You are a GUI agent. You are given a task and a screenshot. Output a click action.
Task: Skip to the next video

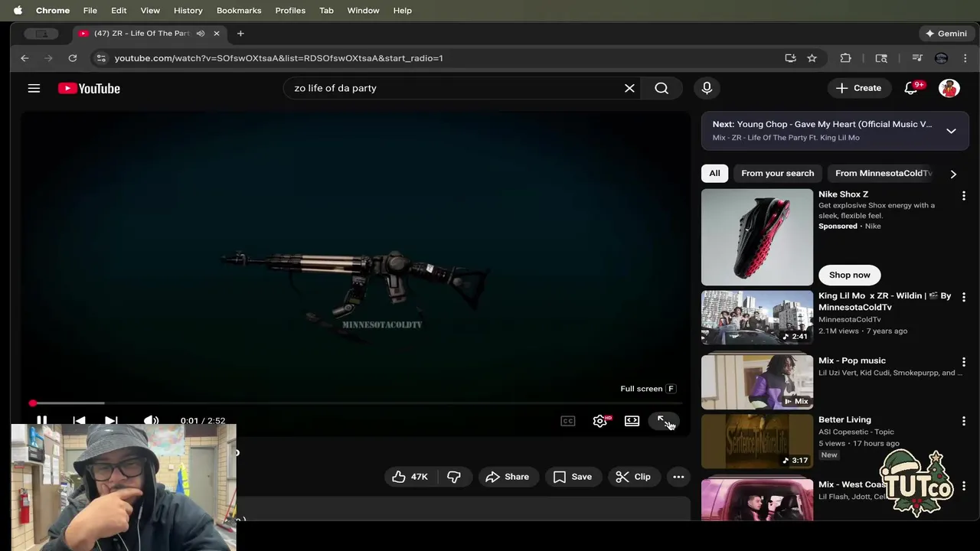[111, 420]
